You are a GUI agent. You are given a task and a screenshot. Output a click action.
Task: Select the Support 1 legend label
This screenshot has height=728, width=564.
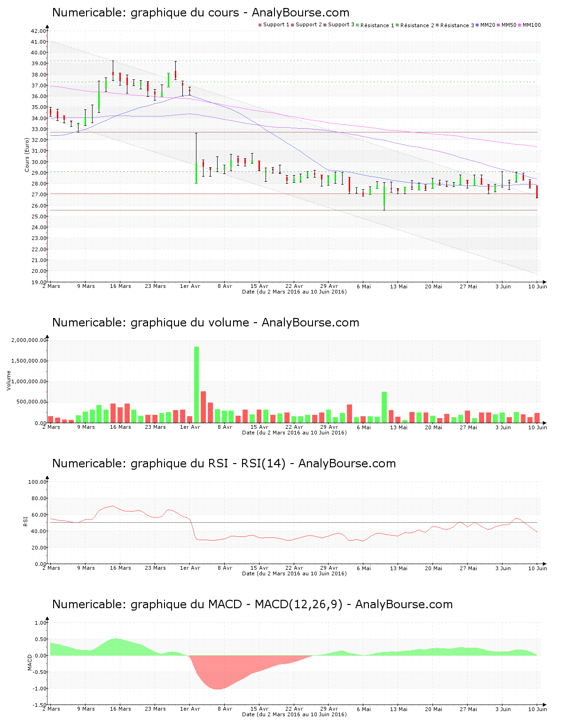pos(276,25)
